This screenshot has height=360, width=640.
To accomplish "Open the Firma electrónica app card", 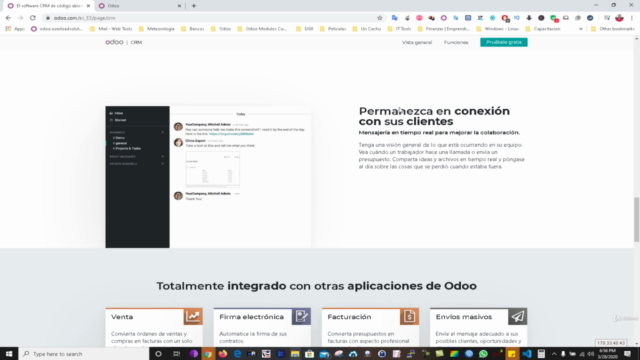I will click(262, 327).
